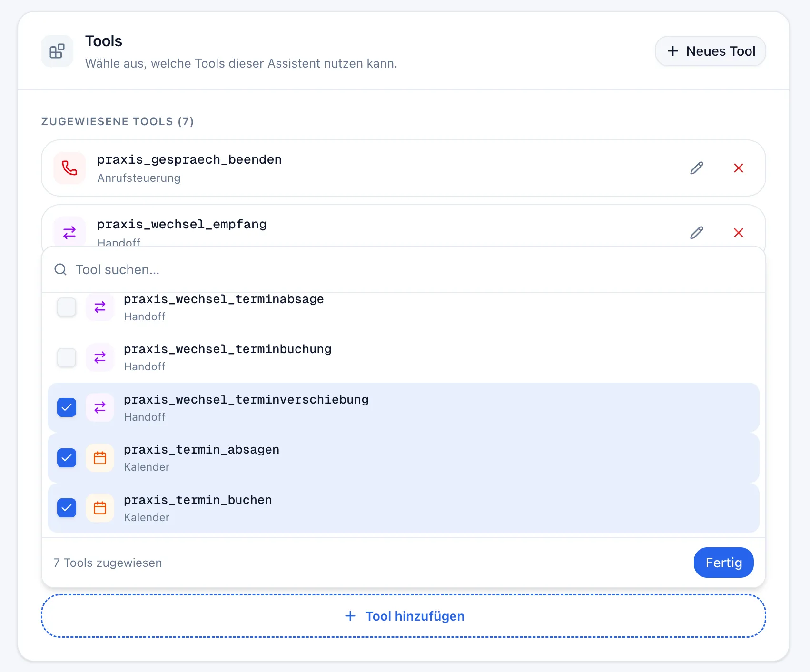Screen dimensions: 810x672
Task: Click into the Tool suchen search field
Action: [x=404, y=269]
